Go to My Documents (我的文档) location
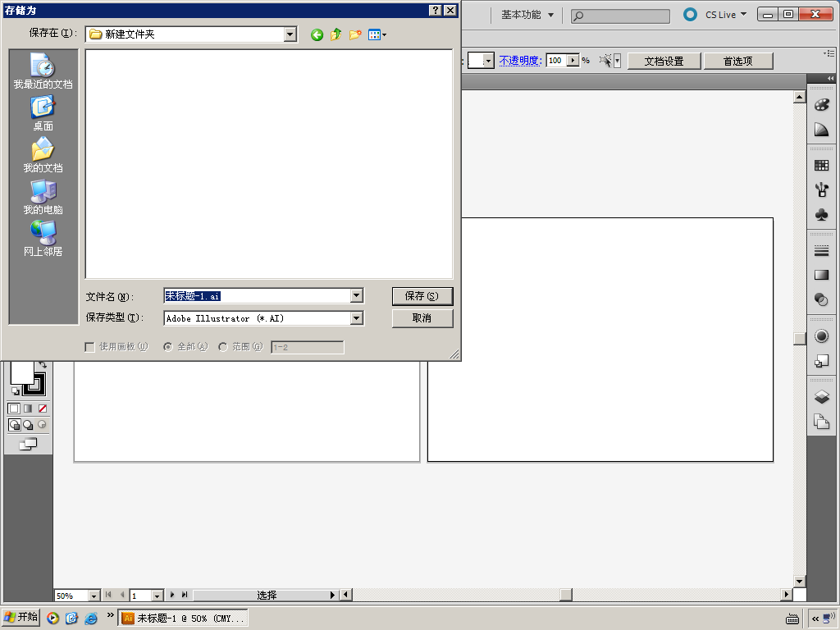 (x=43, y=155)
